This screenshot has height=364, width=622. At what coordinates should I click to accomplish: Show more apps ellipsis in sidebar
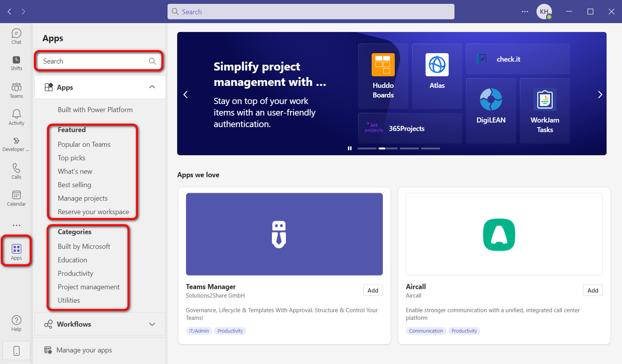[x=16, y=225]
